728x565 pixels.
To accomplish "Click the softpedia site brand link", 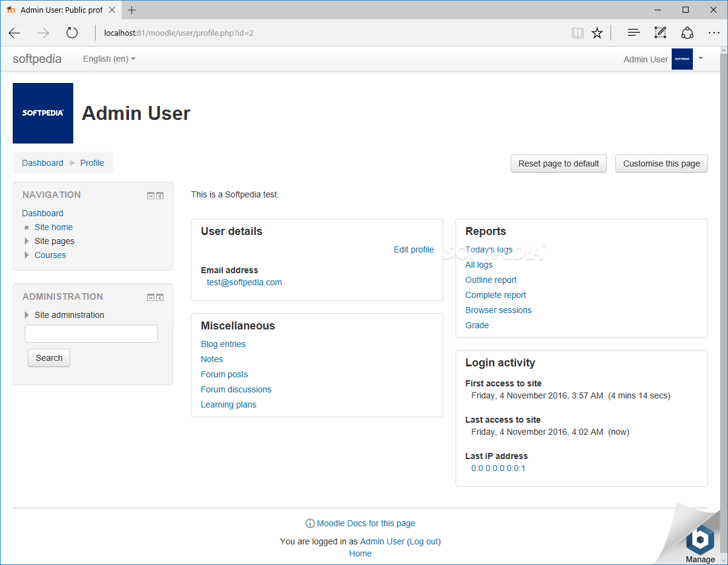I will (37, 59).
